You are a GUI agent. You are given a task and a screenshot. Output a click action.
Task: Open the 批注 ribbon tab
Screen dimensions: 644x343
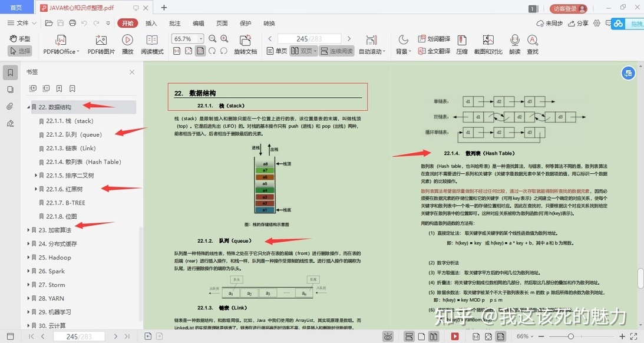pyautogui.click(x=175, y=23)
